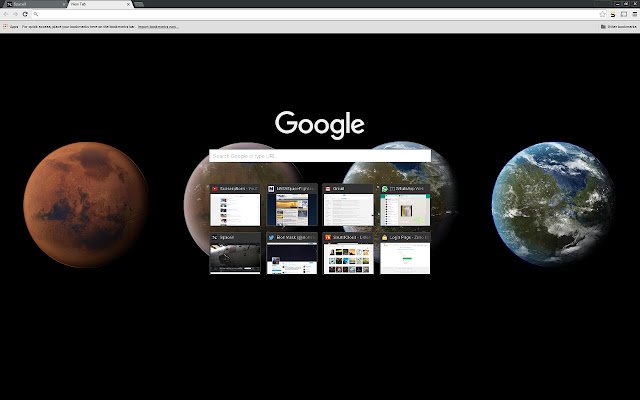Screen dimensions: 640x400
Task: Click the rectangular extension icon beside menu
Action: click(624, 14)
